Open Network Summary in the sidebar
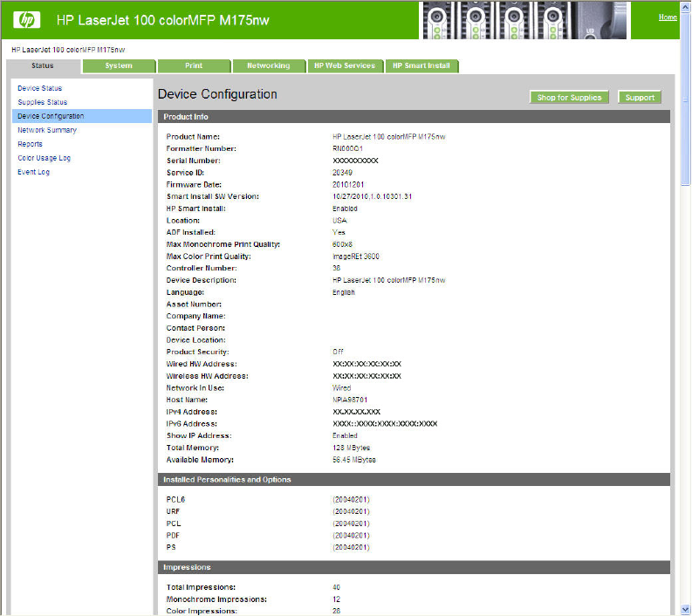Image resolution: width=692 pixels, height=616 pixels. click(x=47, y=130)
